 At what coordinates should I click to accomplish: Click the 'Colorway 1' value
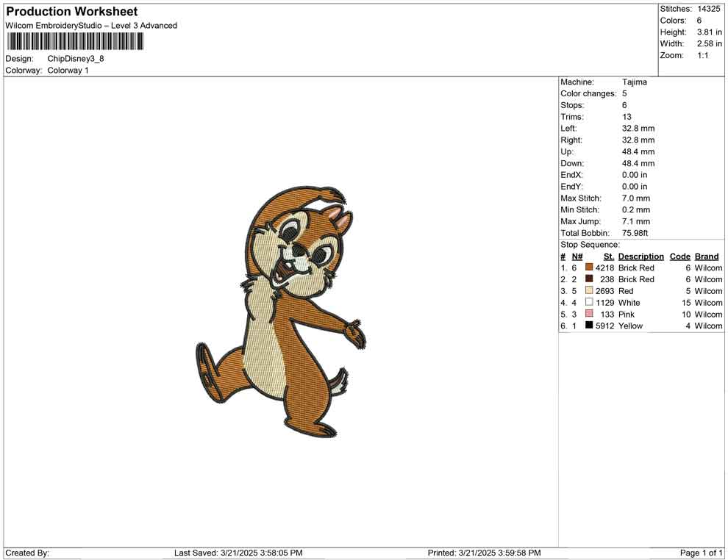point(68,71)
